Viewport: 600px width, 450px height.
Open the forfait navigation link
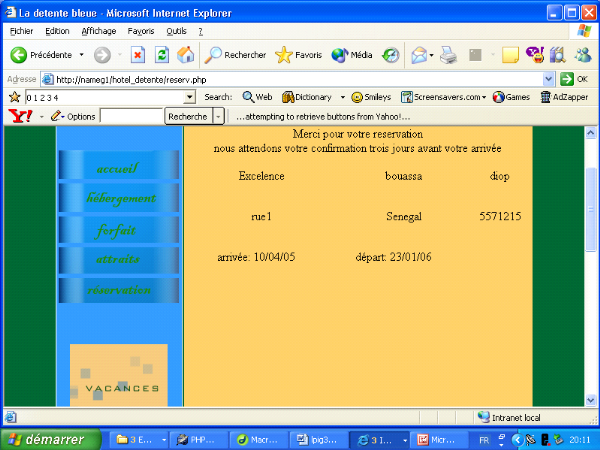[x=119, y=230]
